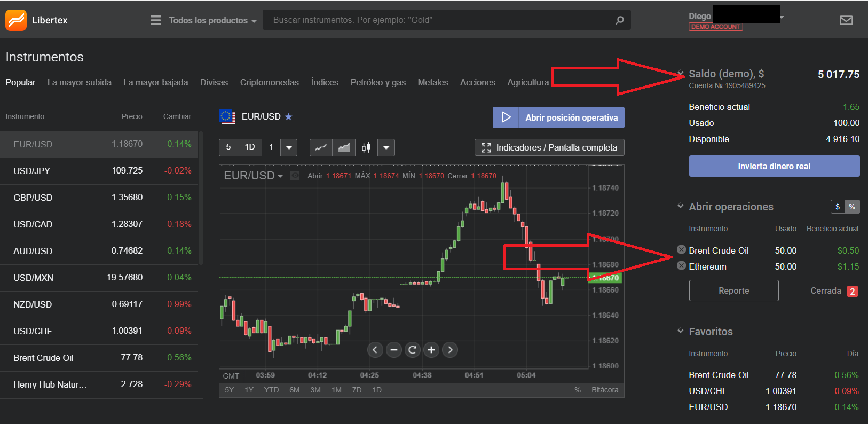Select GBP/USD in instrument list
868x424 pixels.
click(x=99, y=198)
